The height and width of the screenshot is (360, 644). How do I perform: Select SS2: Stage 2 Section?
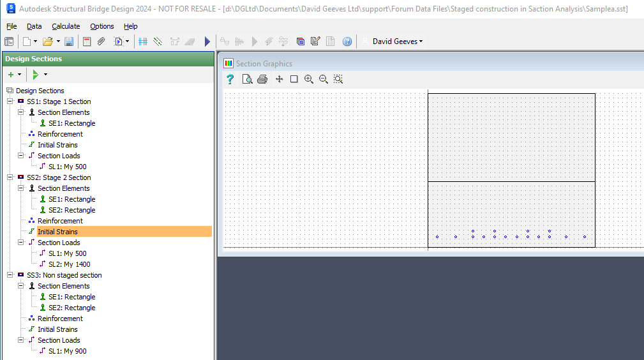[59, 177]
